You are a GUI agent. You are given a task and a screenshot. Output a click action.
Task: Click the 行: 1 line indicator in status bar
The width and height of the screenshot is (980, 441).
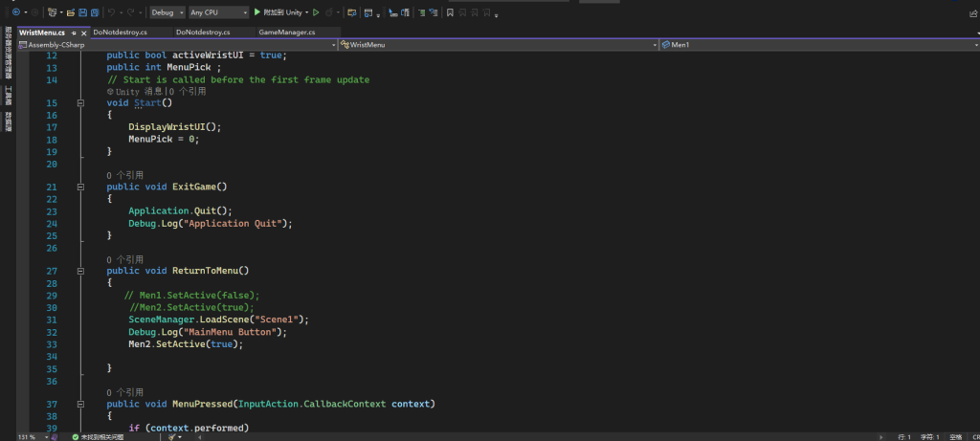click(904, 437)
